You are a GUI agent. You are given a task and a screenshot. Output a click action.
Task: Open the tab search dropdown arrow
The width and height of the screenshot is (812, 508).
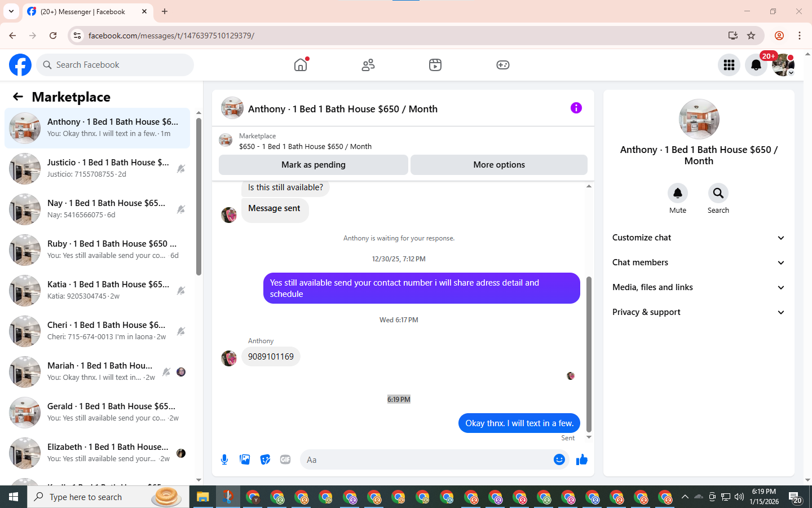[11, 11]
